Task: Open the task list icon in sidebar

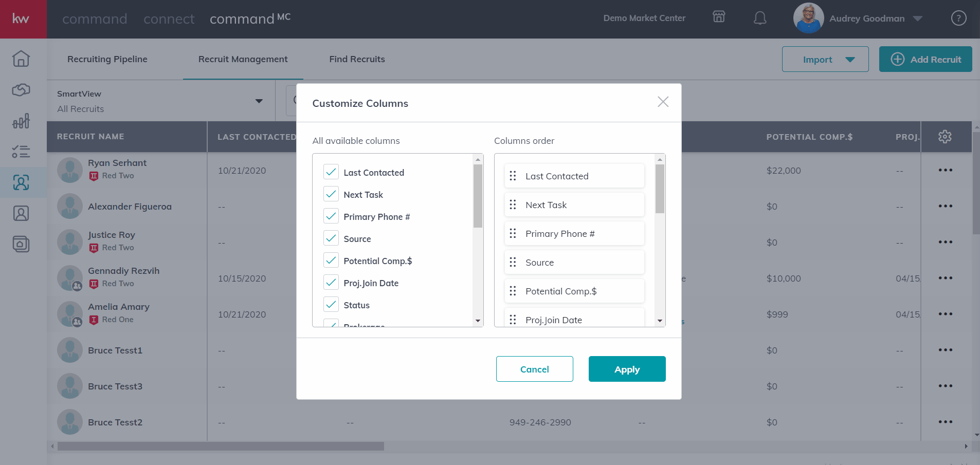Action: (21, 152)
